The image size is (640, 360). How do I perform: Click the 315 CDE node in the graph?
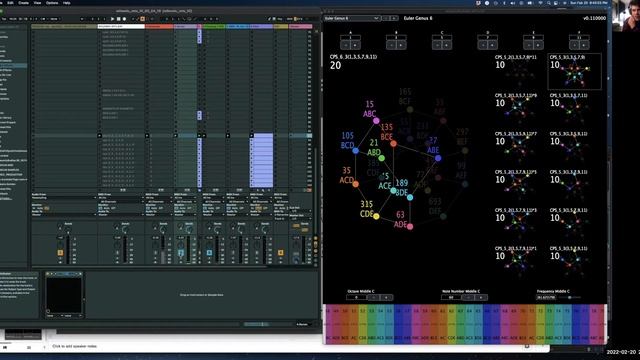(x=376, y=216)
